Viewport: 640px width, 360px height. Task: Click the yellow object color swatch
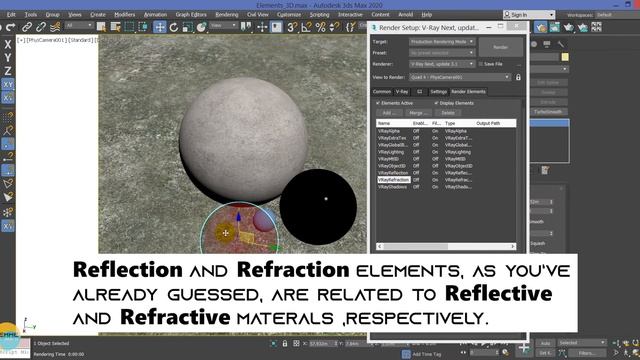point(564,57)
